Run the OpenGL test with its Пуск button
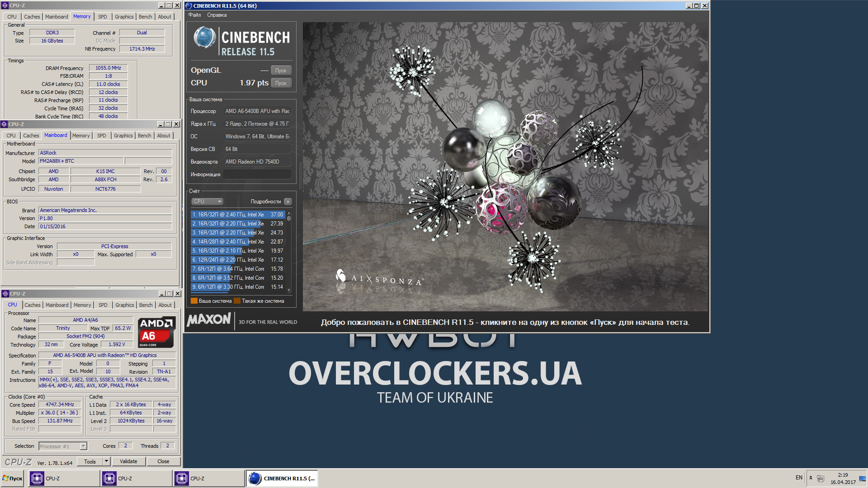The image size is (868, 488). 281,70
